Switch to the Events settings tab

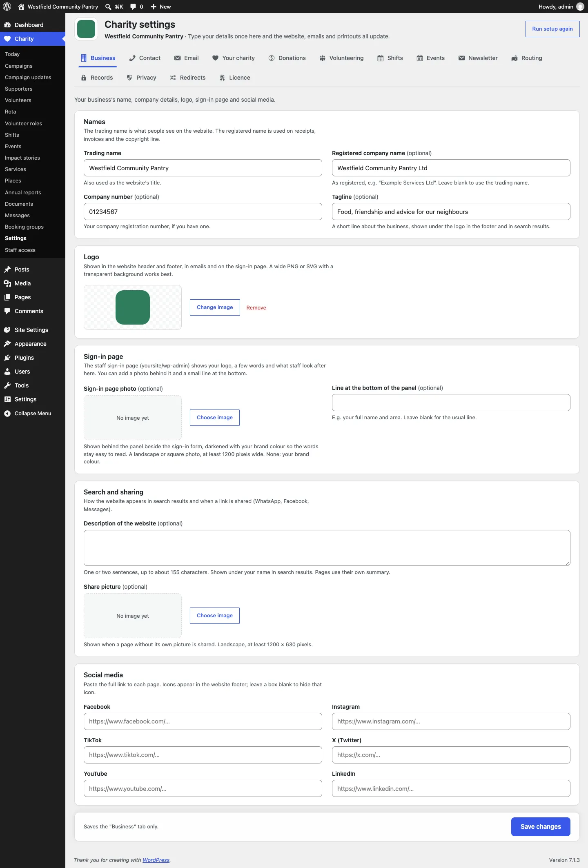click(431, 58)
